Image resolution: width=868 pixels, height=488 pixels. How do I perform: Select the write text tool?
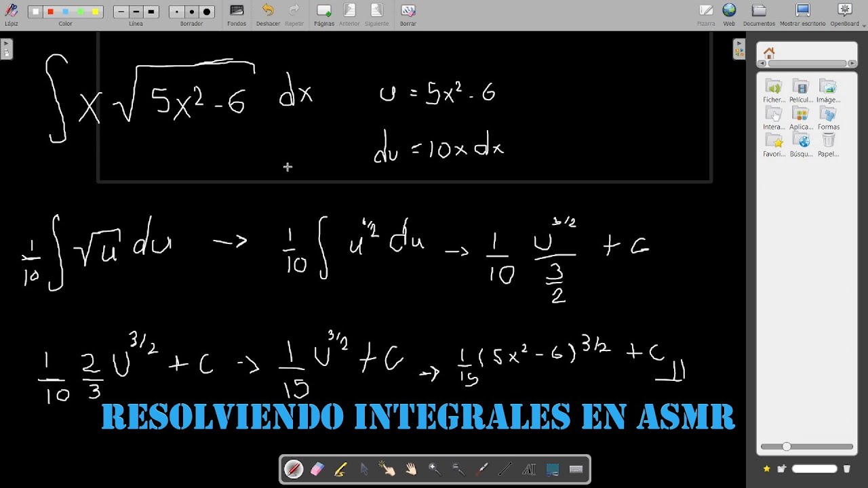(x=529, y=469)
